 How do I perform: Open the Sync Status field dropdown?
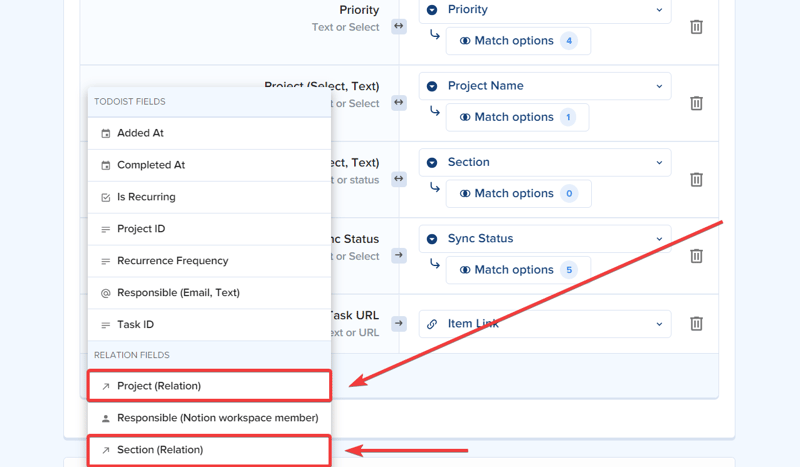pos(545,239)
